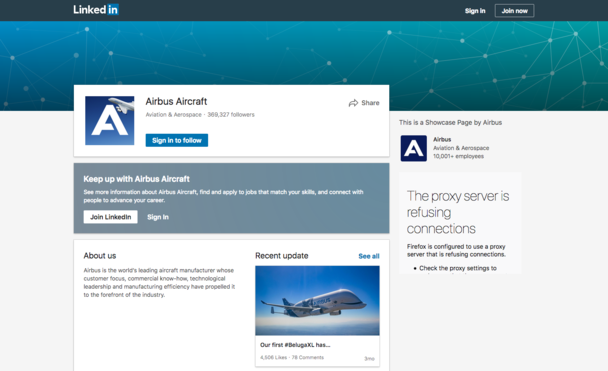Click the proxy server error heading
This screenshot has height=371, width=608.
(458, 212)
